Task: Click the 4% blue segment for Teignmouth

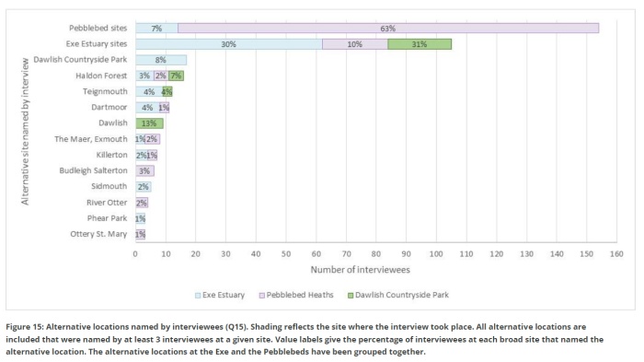Action: [x=149, y=92]
